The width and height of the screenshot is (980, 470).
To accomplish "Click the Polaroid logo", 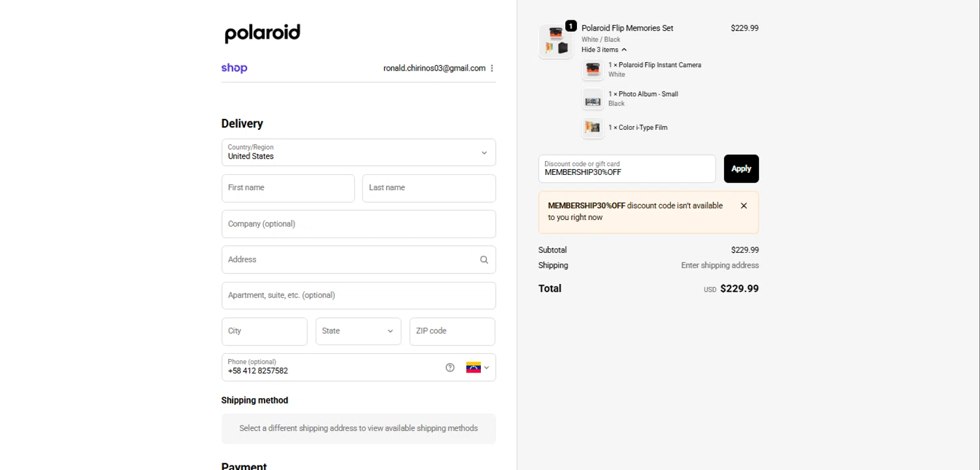I will point(263,33).
